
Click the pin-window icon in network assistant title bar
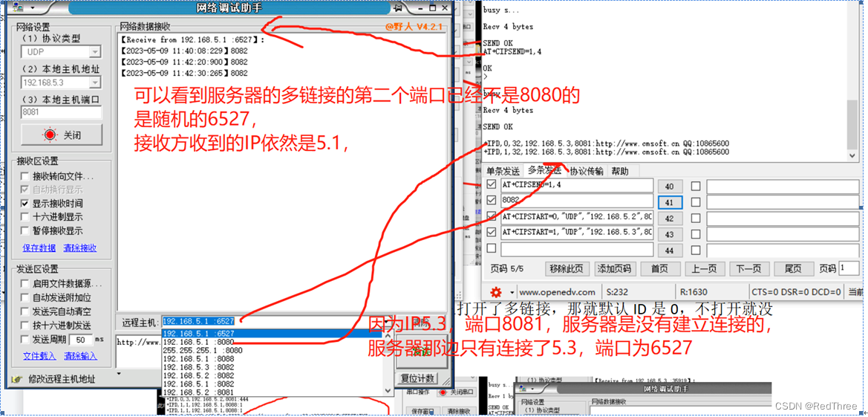coord(397,7)
